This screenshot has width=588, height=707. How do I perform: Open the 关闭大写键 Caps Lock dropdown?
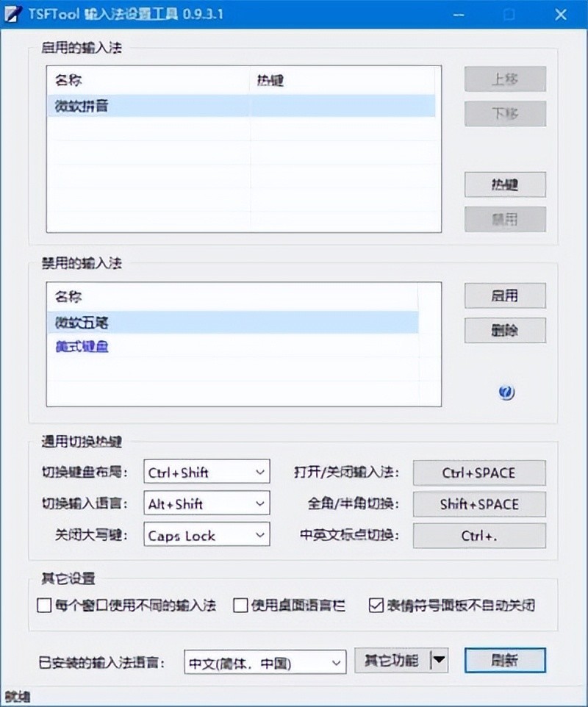click(x=207, y=536)
